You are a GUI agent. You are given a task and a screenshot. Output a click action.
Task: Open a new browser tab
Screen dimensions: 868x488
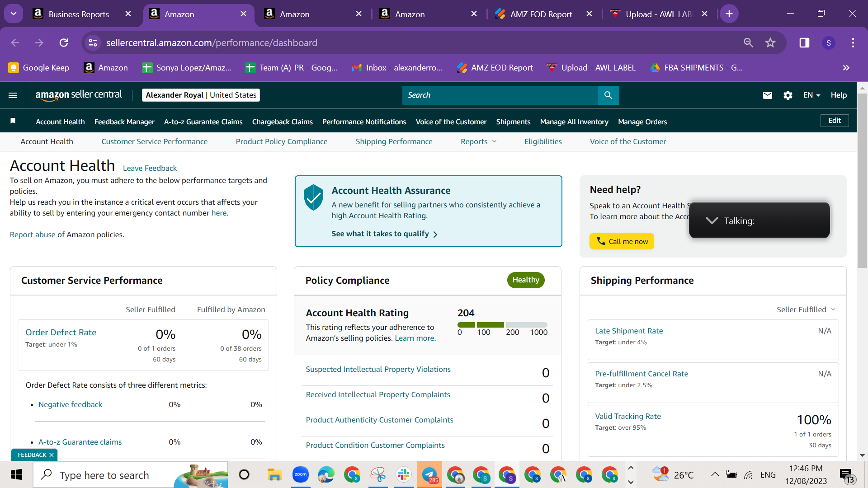[729, 14]
